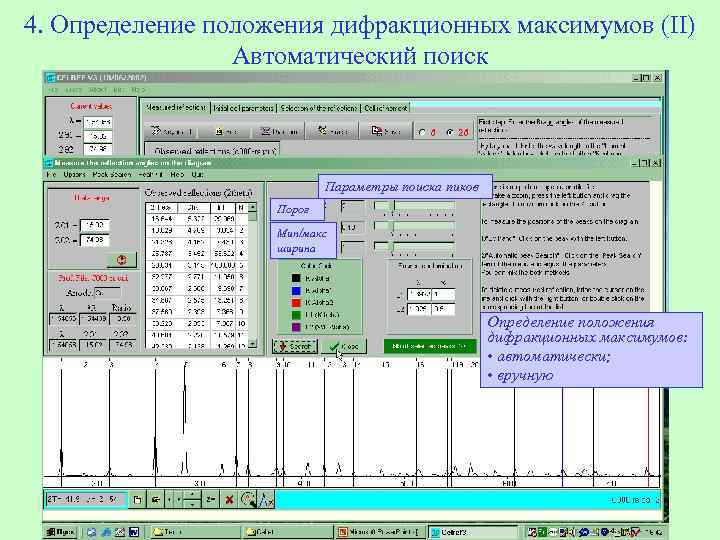Viewport: 720px width, 540px height.
Task: Open the Initial cell parameters tab
Action: coord(243,108)
